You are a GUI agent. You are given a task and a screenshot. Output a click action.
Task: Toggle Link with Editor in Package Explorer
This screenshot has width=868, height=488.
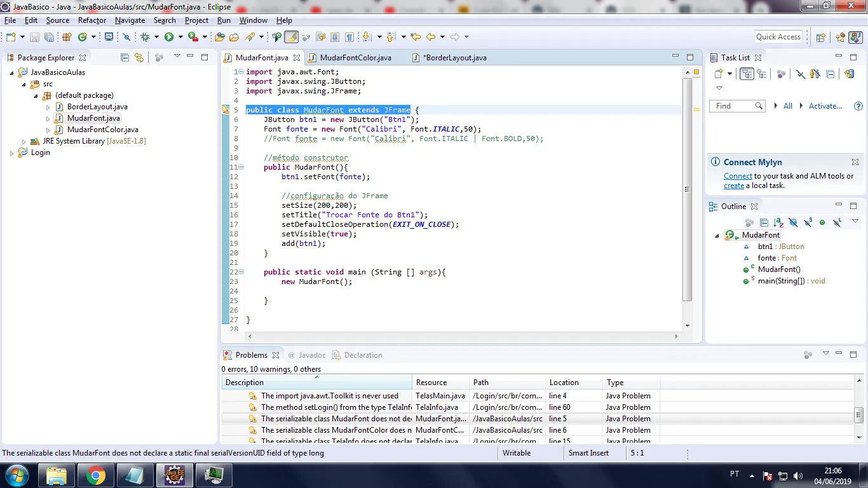pyautogui.click(x=139, y=57)
